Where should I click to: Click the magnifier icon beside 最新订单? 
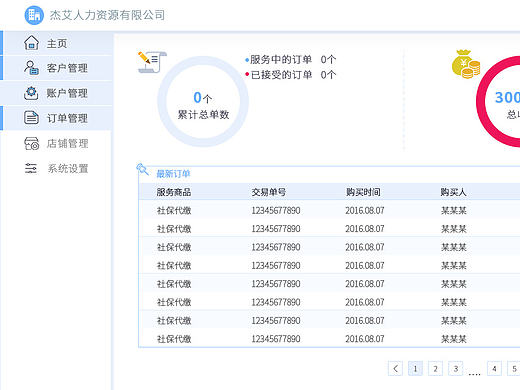(142, 169)
